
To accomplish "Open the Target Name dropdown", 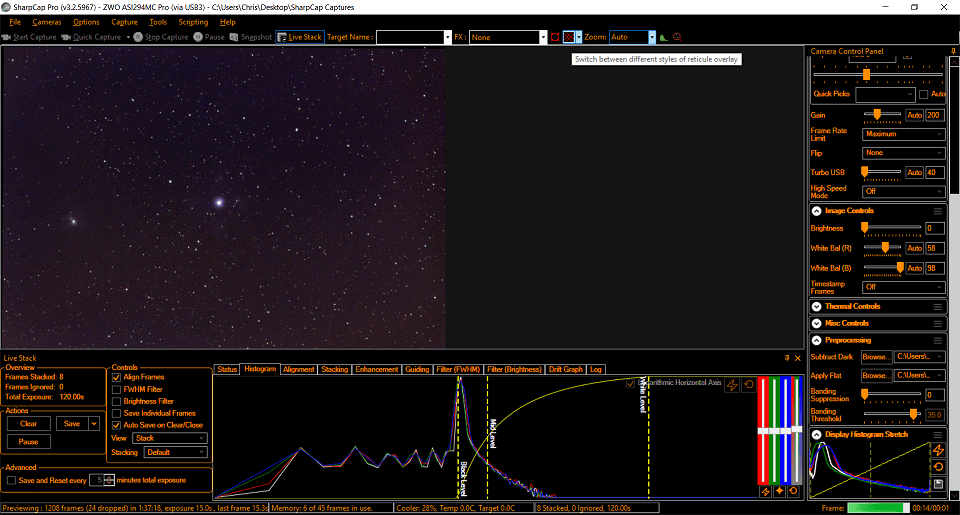I will point(447,37).
